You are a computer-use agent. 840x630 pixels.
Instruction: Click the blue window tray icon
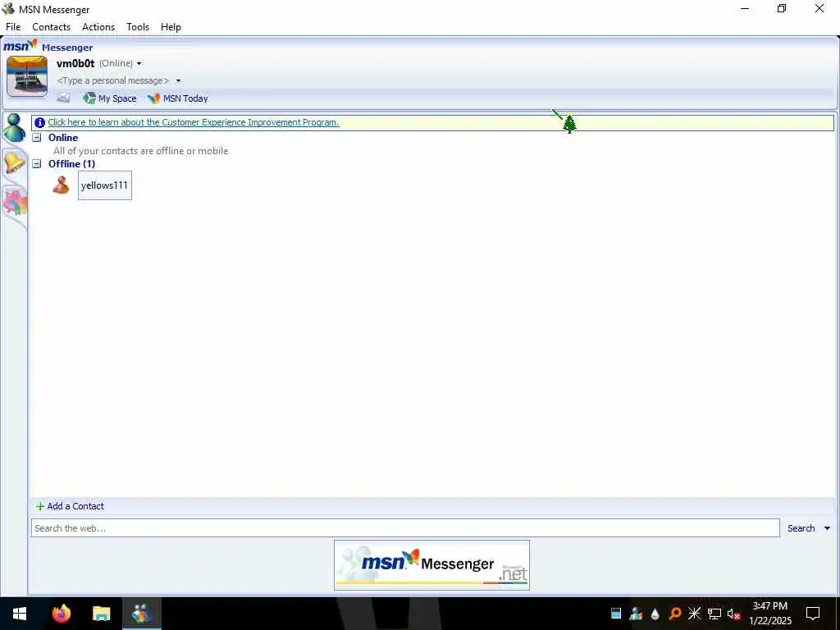[x=616, y=614]
